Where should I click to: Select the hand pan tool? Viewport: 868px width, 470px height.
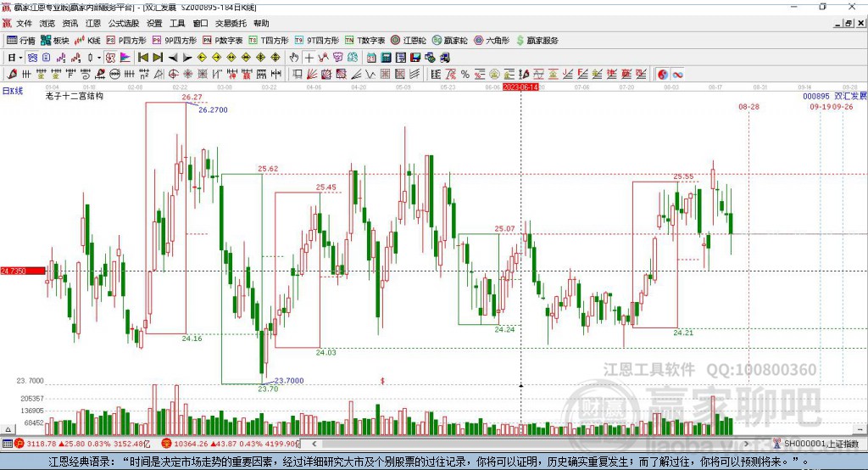tap(294, 58)
